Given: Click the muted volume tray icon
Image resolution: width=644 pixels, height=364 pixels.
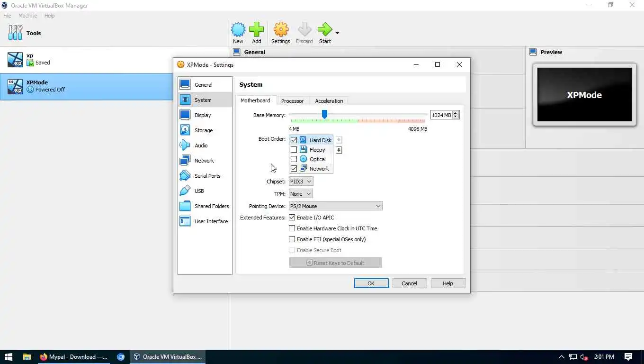Looking at the screenshot, I should point(584,357).
